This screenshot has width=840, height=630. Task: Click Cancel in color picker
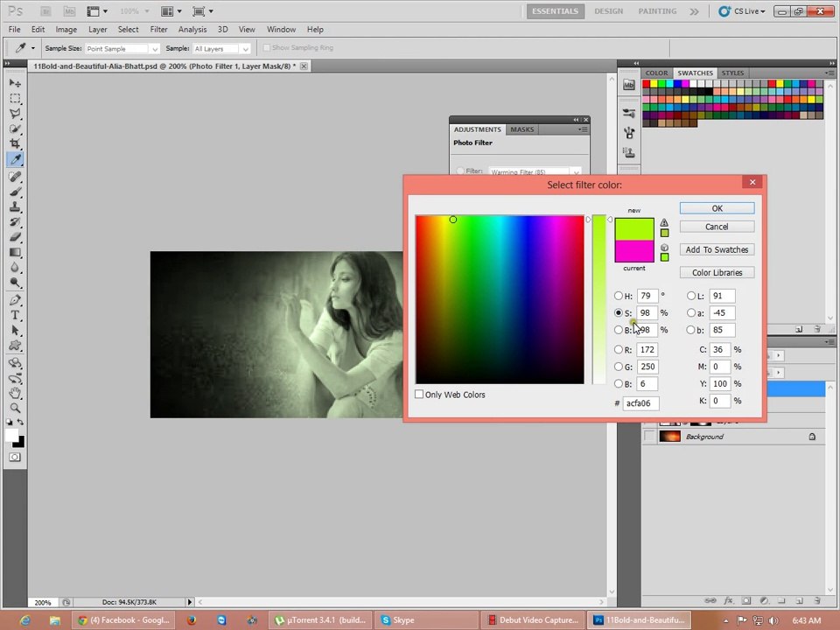[717, 227]
